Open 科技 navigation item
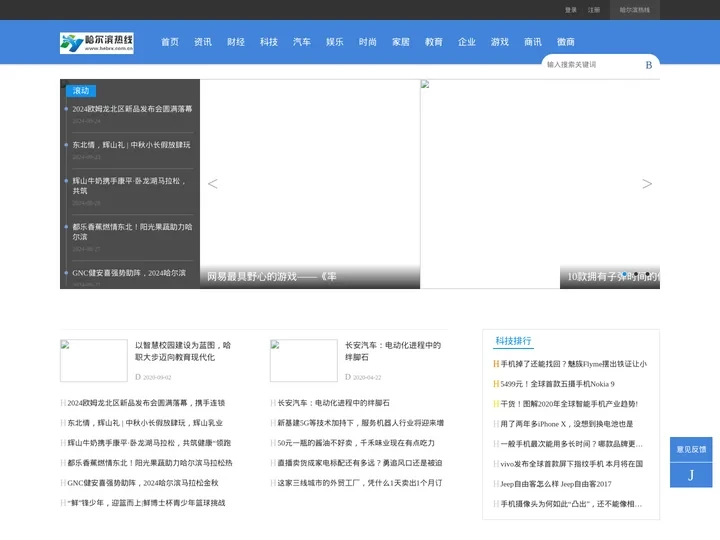720x540 pixels. click(269, 42)
